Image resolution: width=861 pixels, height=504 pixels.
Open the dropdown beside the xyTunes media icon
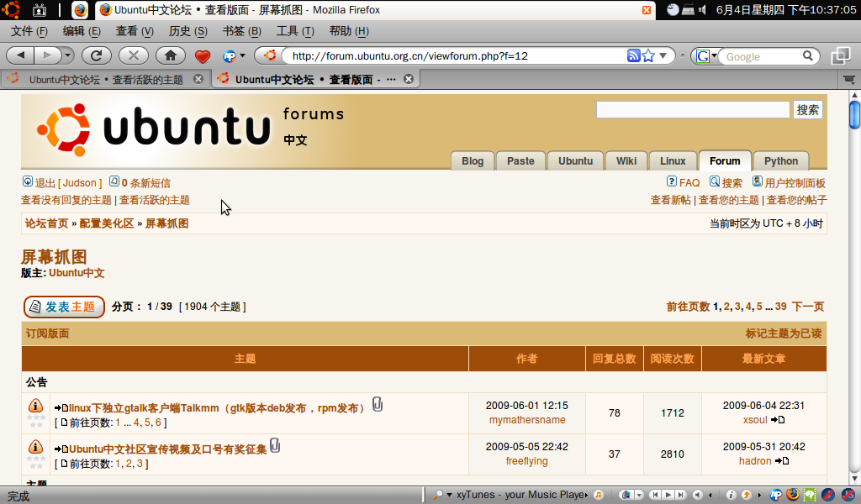(x=639, y=495)
